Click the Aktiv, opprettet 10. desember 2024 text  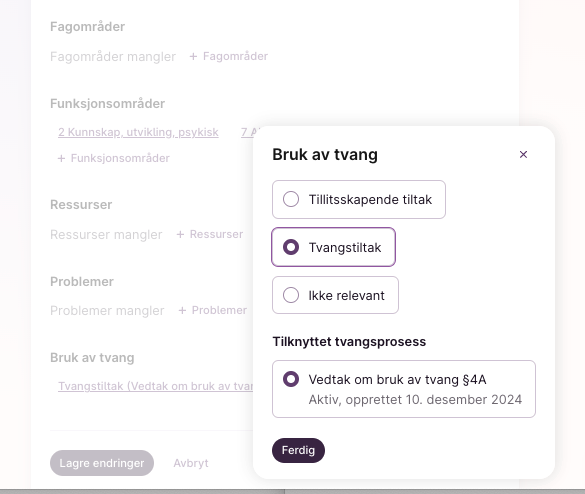415,400
